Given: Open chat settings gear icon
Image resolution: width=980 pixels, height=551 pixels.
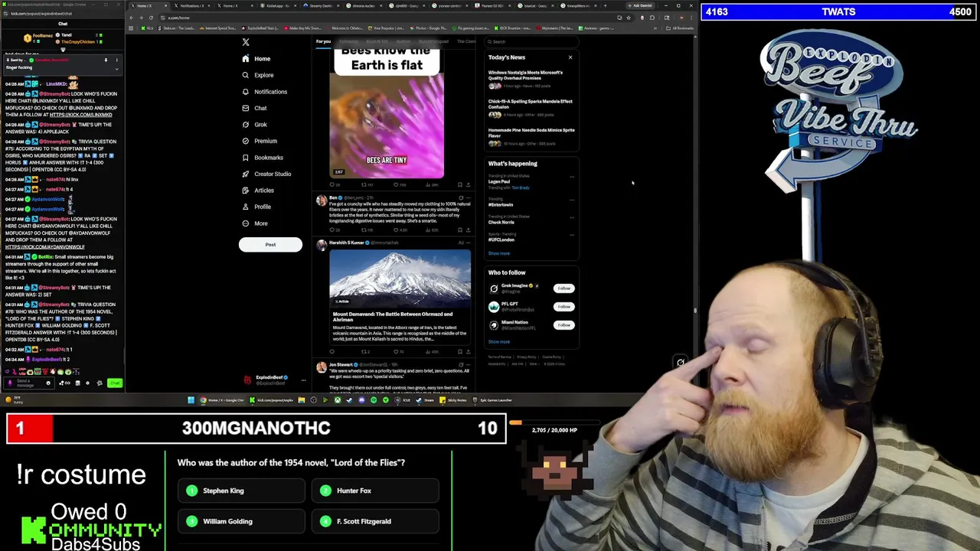Looking at the screenshot, I should (x=87, y=383).
